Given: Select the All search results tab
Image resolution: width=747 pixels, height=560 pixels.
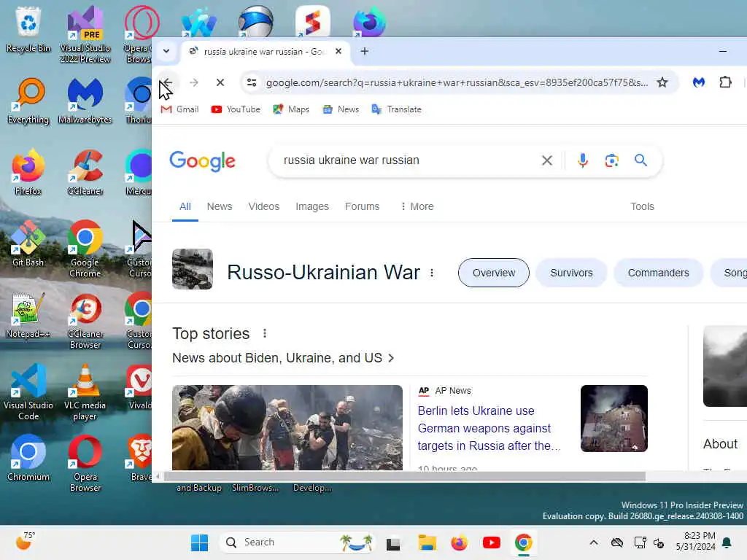Looking at the screenshot, I should click(185, 206).
